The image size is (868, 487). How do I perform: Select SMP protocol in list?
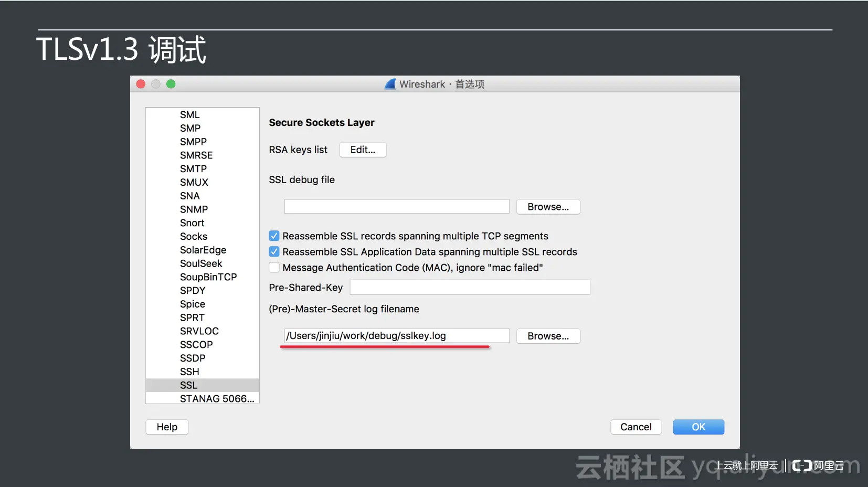click(x=203, y=128)
